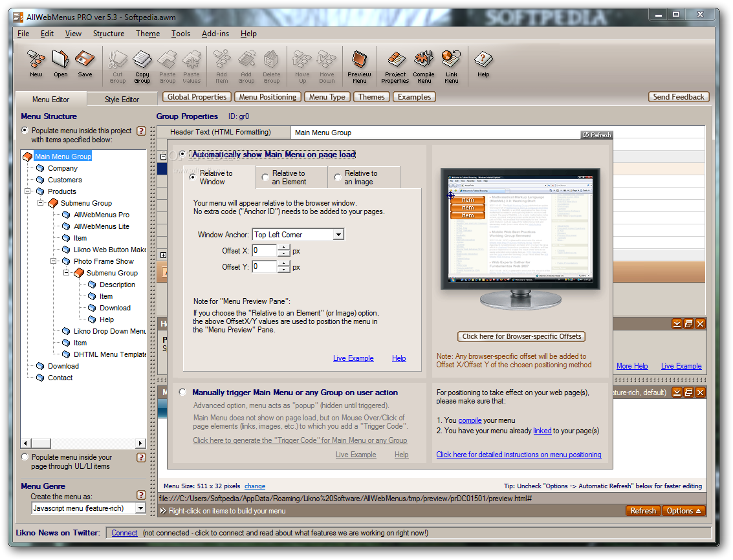Click the Main Menu Group tree icon

click(x=28, y=156)
